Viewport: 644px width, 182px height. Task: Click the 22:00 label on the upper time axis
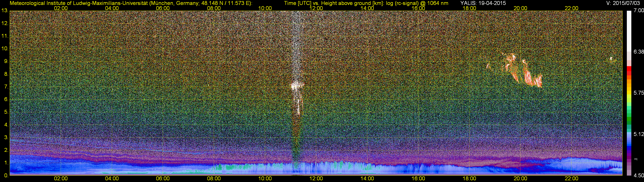click(x=571, y=8)
